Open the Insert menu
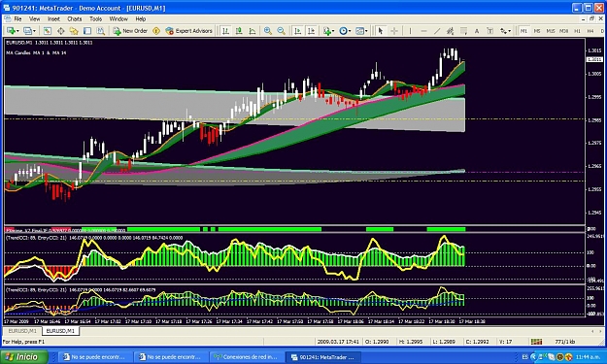607x364 pixels. [x=53, y=18]
